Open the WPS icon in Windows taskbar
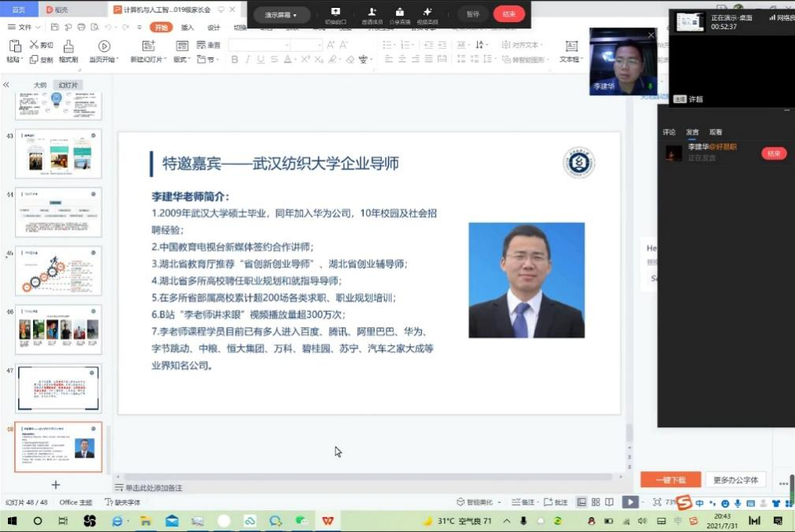The width and height of the screenshot is (795, 532). pos(327,521)
